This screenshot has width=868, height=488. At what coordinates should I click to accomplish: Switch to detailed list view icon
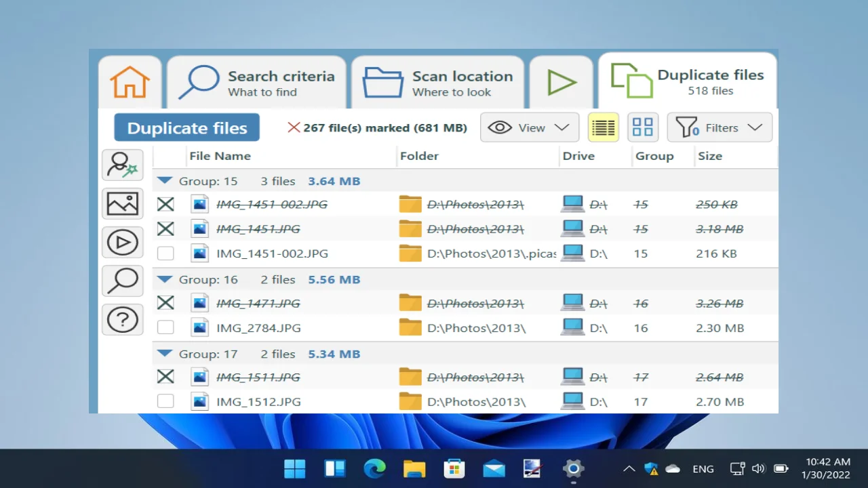[x=603, y=127]
